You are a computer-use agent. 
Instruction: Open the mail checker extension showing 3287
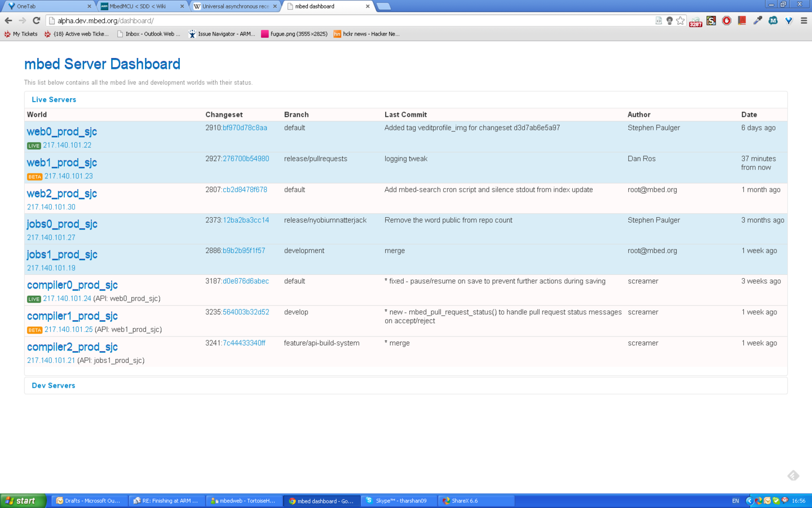[696, 21]
